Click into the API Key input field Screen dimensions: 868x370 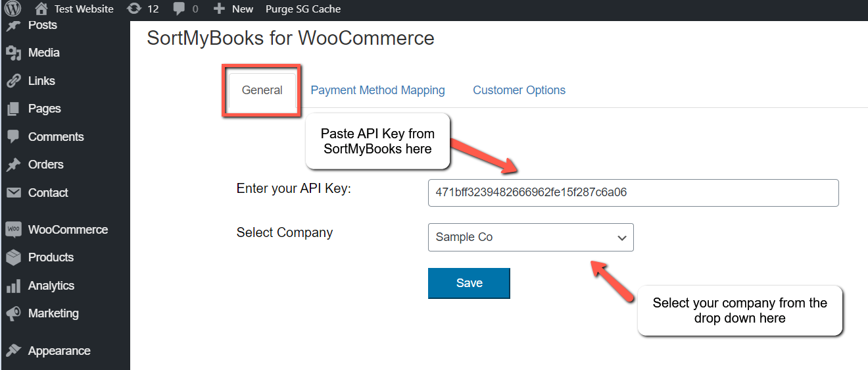(633, 193)
